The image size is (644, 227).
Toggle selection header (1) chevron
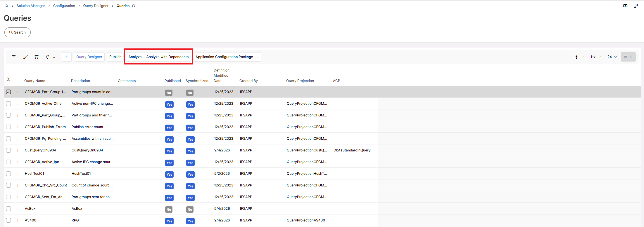pos(8,84)
